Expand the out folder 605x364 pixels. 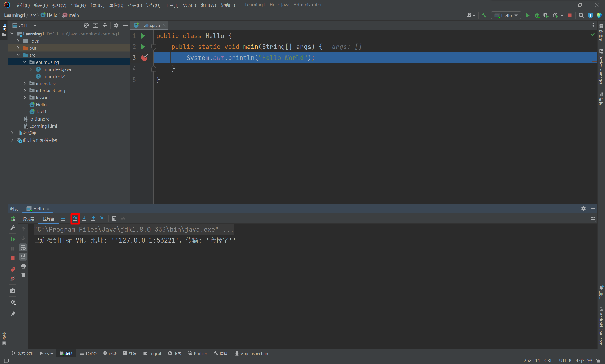coord(18,48)
